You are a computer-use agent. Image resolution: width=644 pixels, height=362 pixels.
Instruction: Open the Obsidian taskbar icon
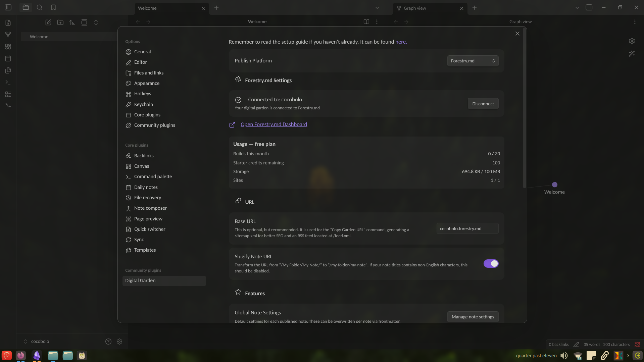(x=37, y=355)
